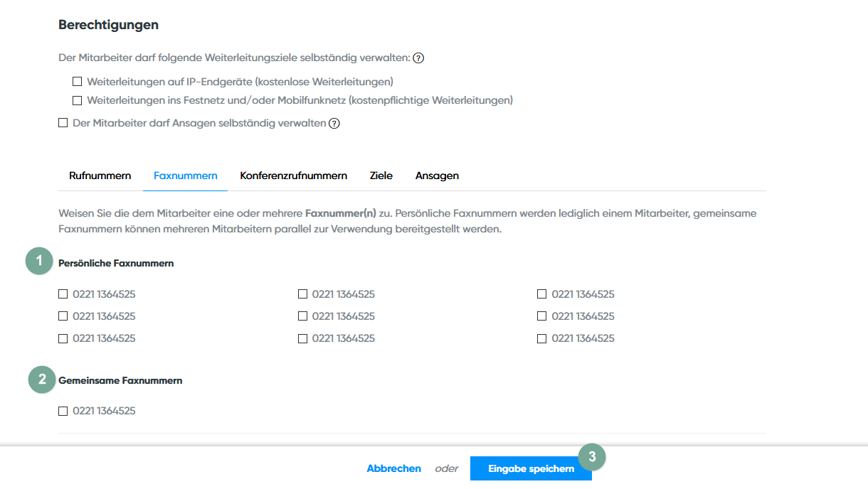This screenshot has width=868, height=489.
Task: Tick Weiterleitungen ins Festnetz und/oder Mobilfunknetz
Action: (78, 101)
